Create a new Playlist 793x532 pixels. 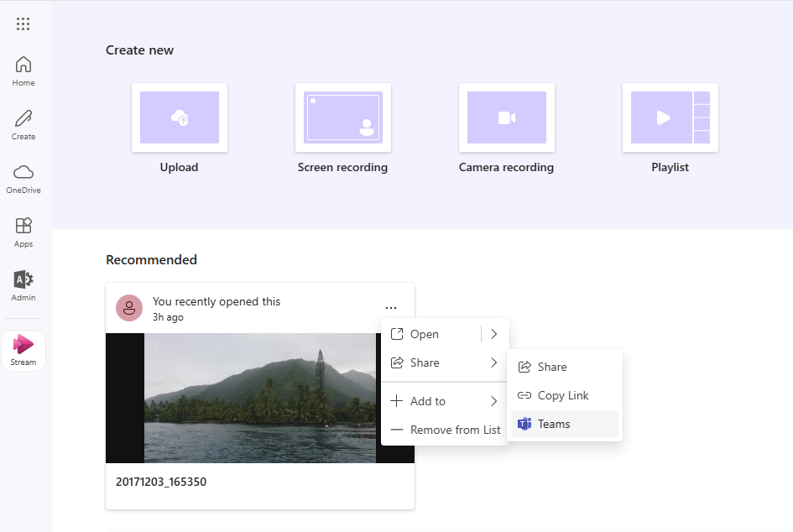pos(670,118)
